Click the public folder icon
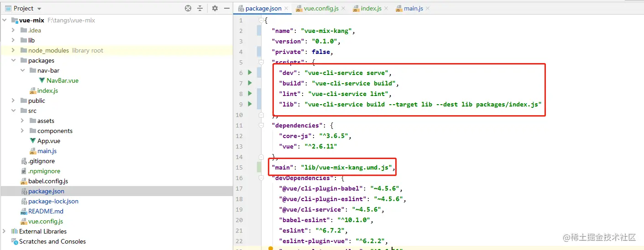This screenshot has width=644, height=250. point(24,101)
